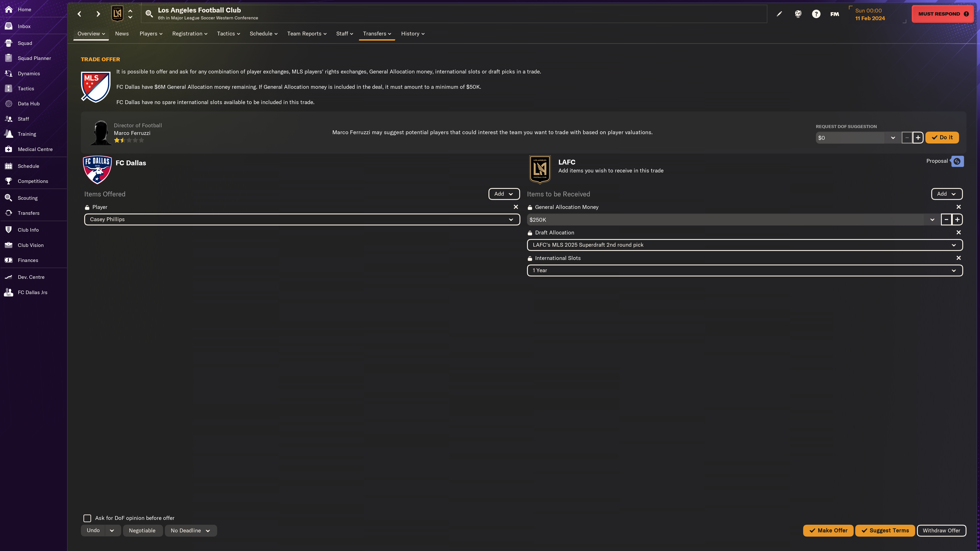Tick Ask for DoF opinion checkbox

87,518
